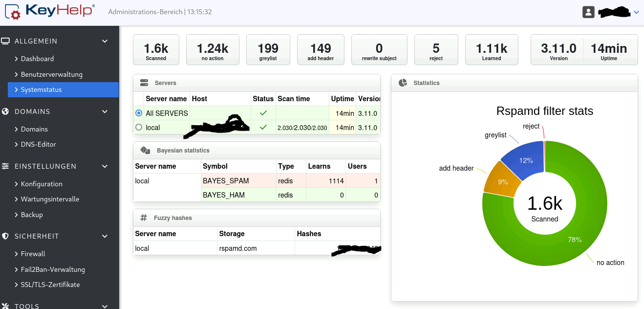Collapse the Einstellungen section chevron
The width and height of the screenshot is (644, 309).
(105, 166)
